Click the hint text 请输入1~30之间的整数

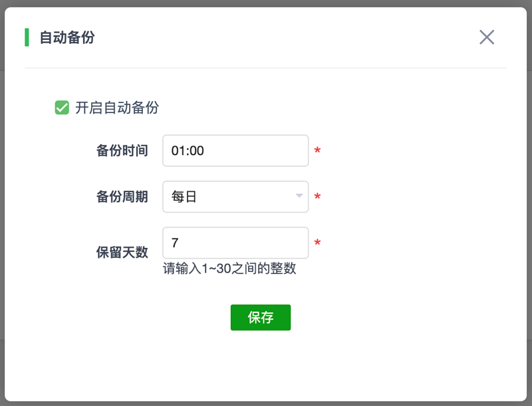click(x=229, y=268)
